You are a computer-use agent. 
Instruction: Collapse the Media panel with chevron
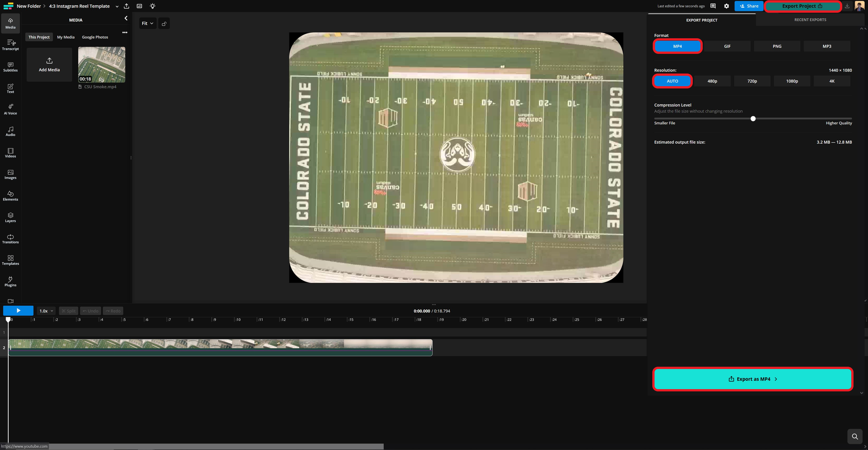pyautogui.click(x=126, y=18)
